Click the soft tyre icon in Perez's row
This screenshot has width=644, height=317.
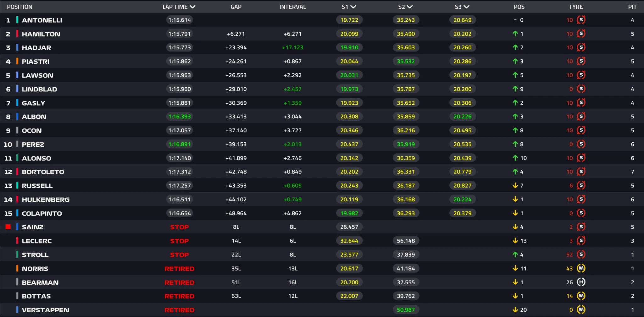click(x=581, y=144)
